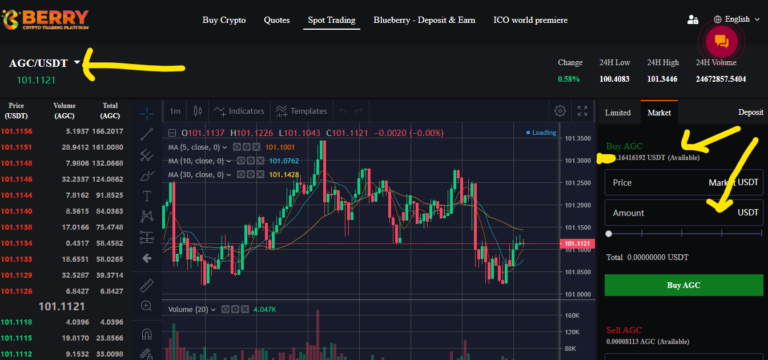Image resolution: width=768 pixels, height=360 pixels.
Task: Pick the text annotation tool
Action: click(147, 196)
